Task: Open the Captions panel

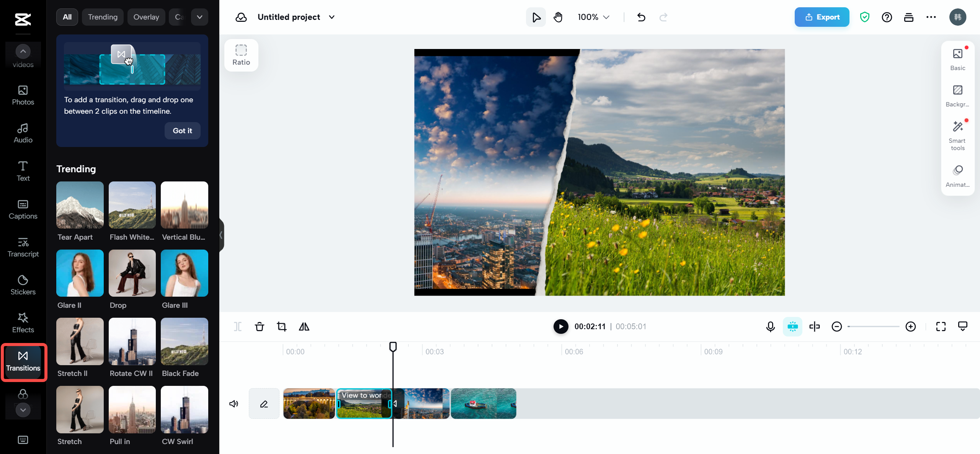Action: point(23,209)
